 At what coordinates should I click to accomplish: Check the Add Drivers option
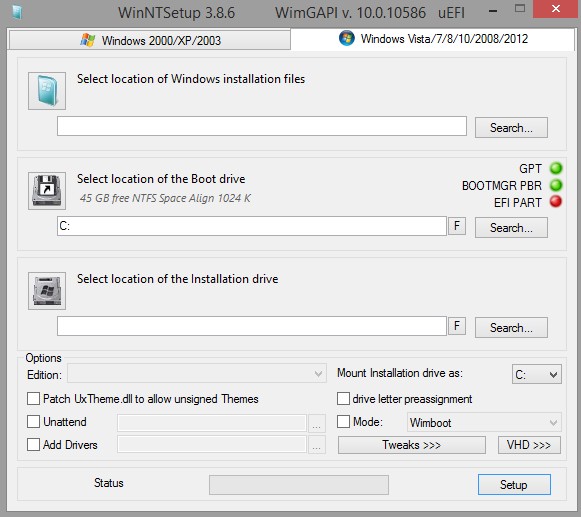pos(33,445)
